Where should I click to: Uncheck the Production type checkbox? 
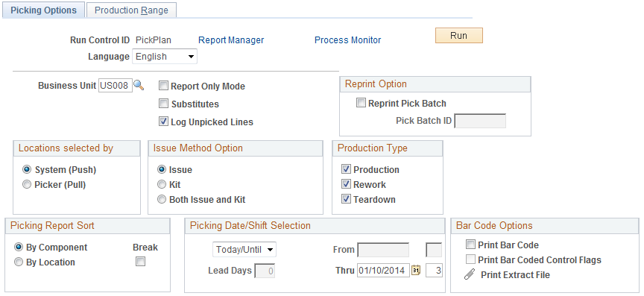[347, 169]
